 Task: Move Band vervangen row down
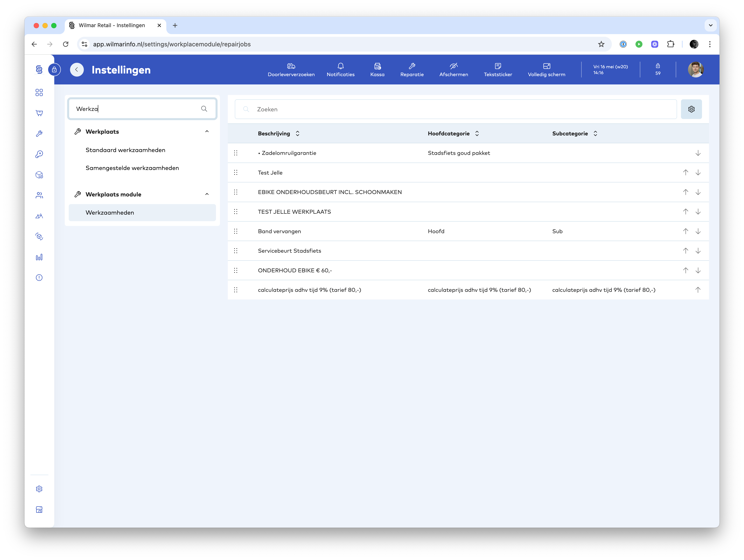698,231
